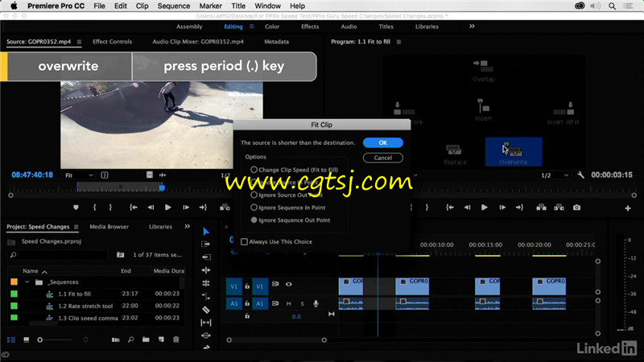Viewport: 644px width, 362px height.
Task: Toggle V1 track output eye
Action: 289,285
